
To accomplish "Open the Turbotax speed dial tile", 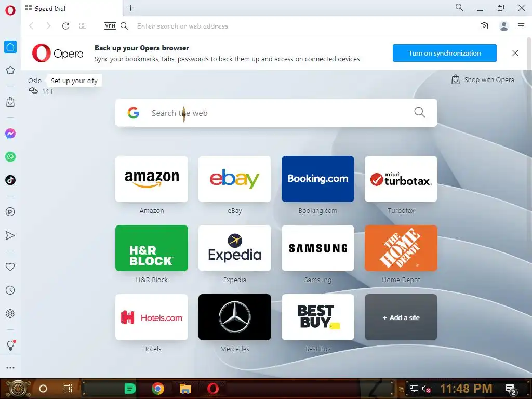I will (x=401, y=179).
